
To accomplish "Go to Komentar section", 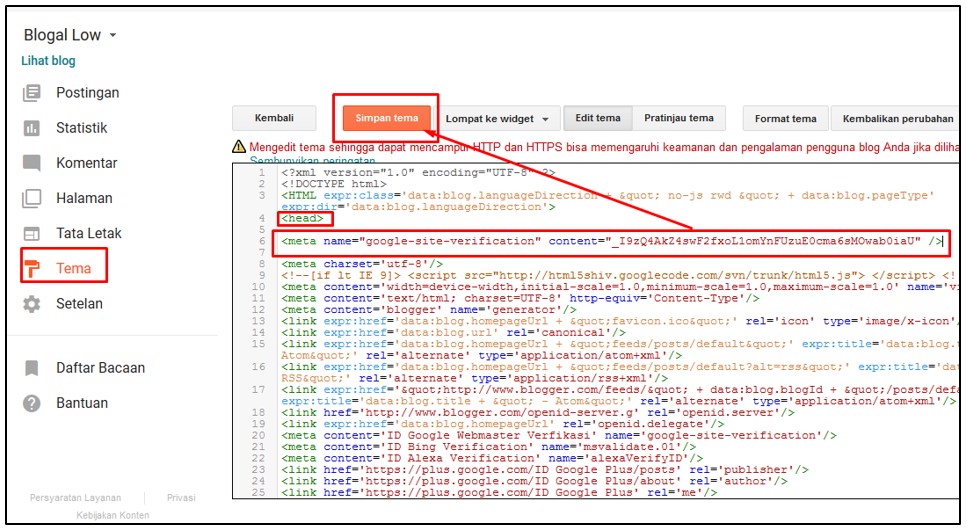I will [x=86, y=163].
